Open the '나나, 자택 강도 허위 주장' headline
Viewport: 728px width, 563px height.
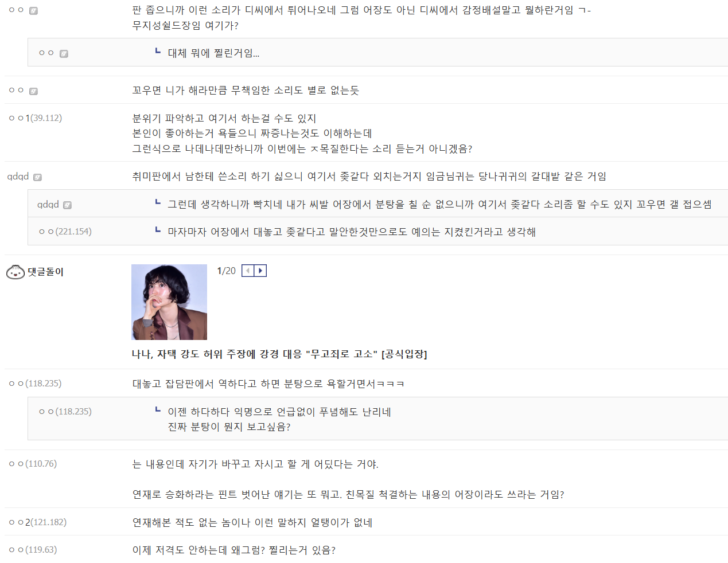point(279,354)
